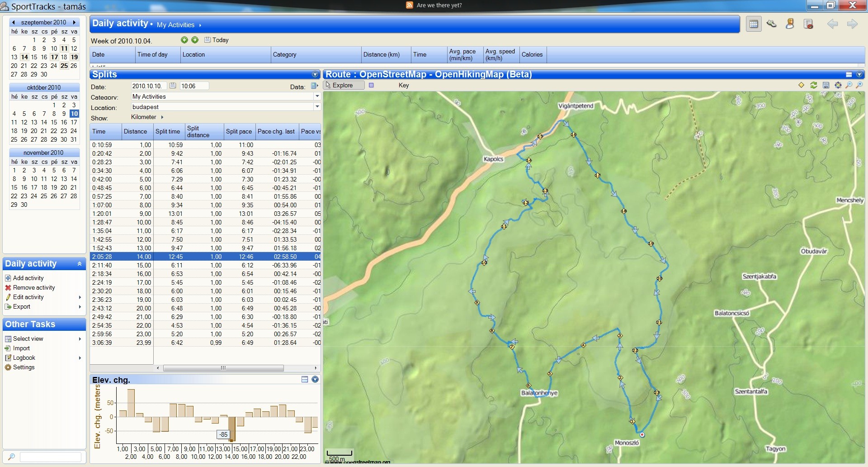The image size is (868, 467).
Task: Go to previous month in calendar
Action: (x=14, y=22)
